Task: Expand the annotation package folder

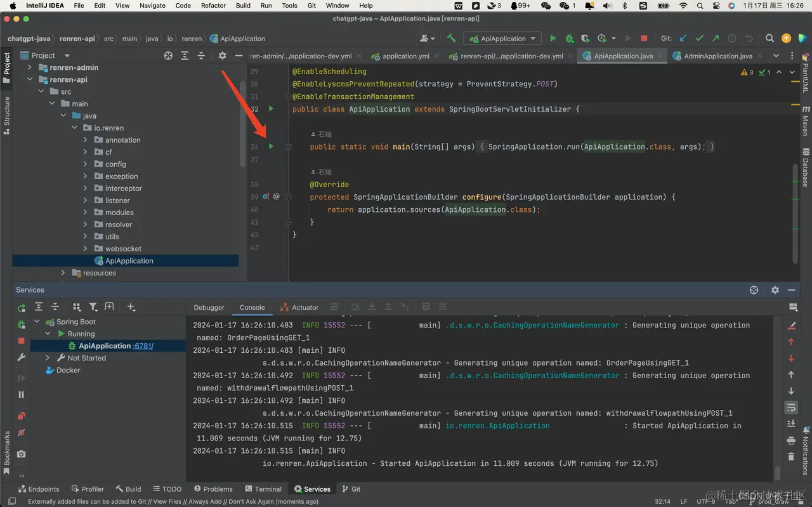Action: pyautogui.click(x=86, y=140)
